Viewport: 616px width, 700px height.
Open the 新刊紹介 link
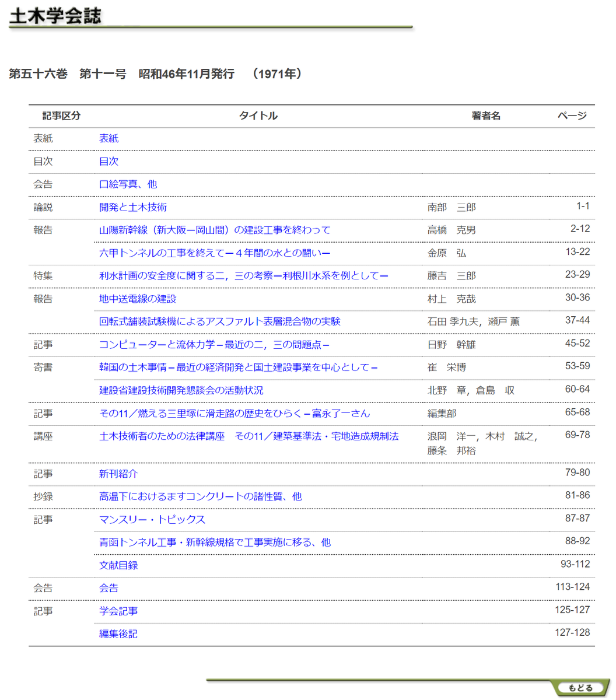point(118,474)
